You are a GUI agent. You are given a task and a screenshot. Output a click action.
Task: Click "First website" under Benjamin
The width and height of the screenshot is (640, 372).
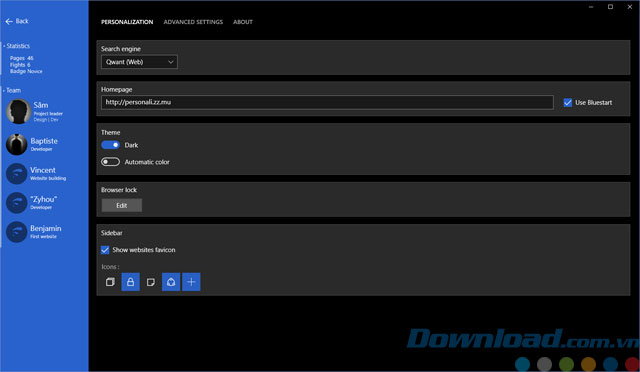(43, 236)
